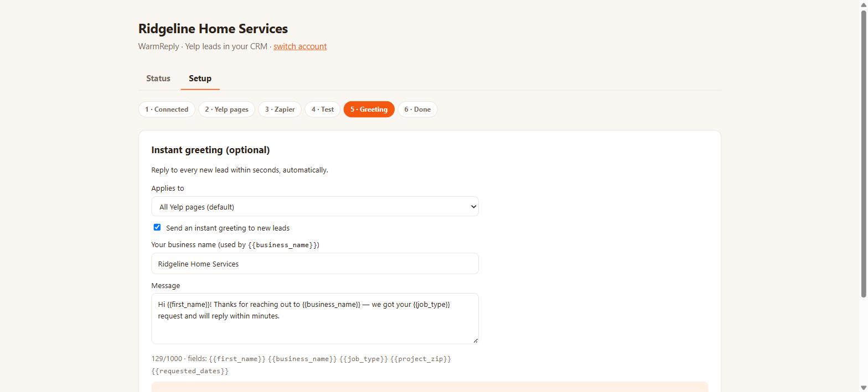Click the {{requested_dates}} field hint

click(x=190, y=371)
